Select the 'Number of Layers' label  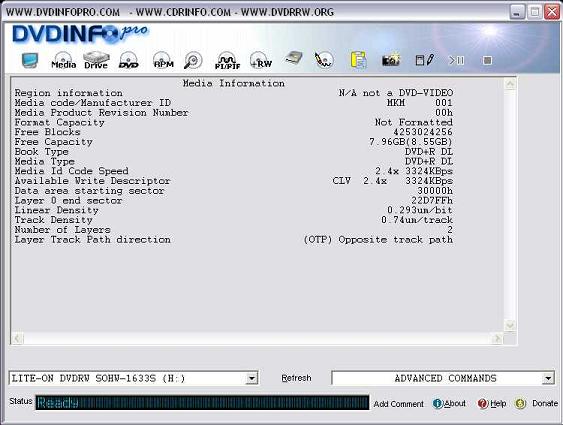pyautogui.click(x=62, y=230)
